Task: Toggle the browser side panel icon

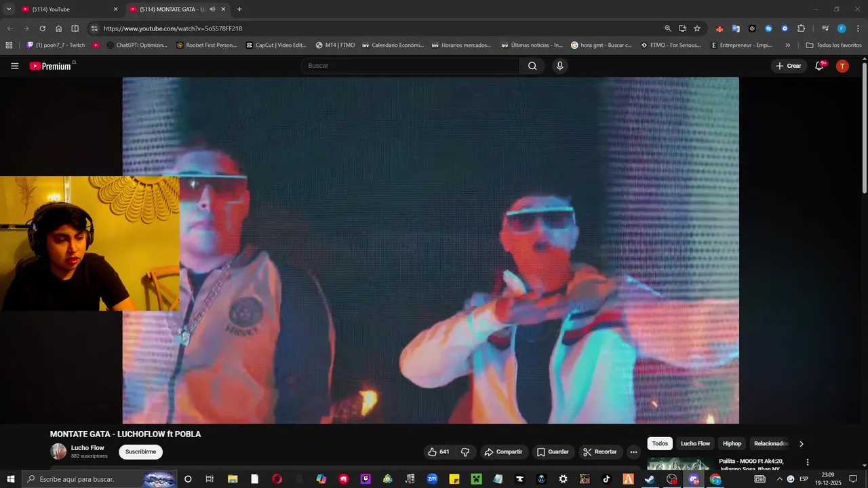Action: pos(75,28)
